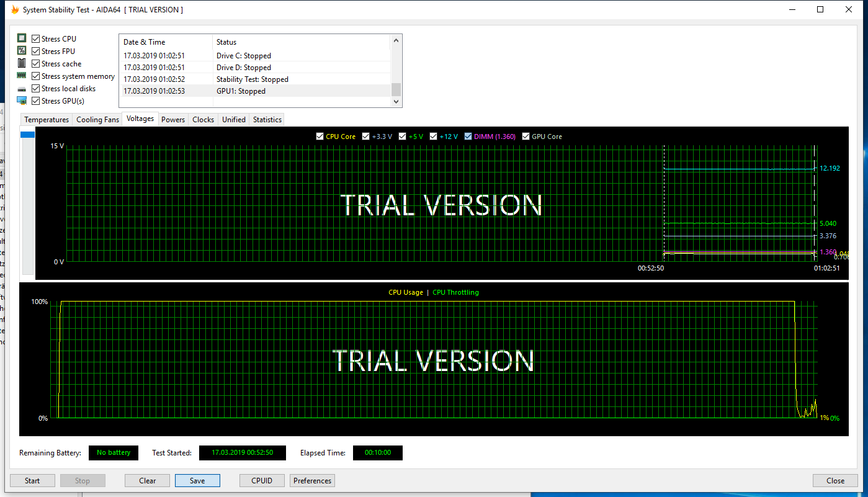Click the Date & Time column header
The width and height of the screenshot is (868, 497).
(x=166, y=42)
